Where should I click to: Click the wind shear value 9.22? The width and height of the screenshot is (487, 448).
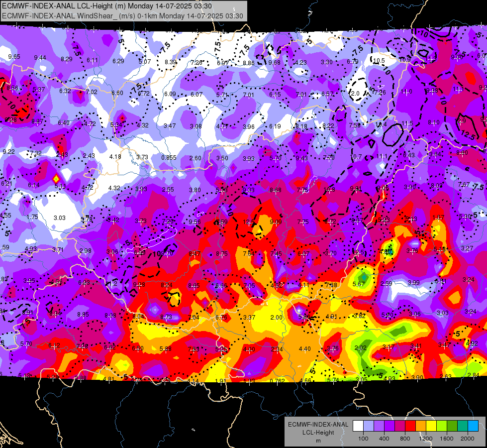click(x=8, y=152)
